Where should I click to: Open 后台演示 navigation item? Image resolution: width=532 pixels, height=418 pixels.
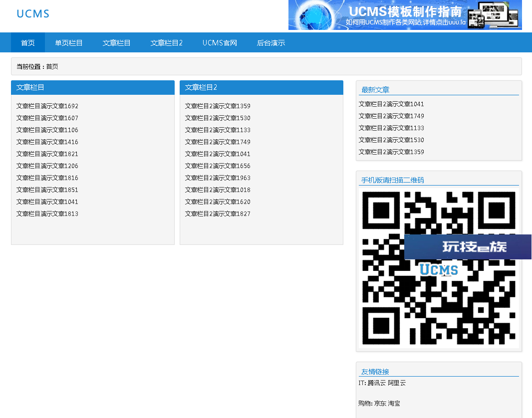pyautogui.click(x=271, y=43)
